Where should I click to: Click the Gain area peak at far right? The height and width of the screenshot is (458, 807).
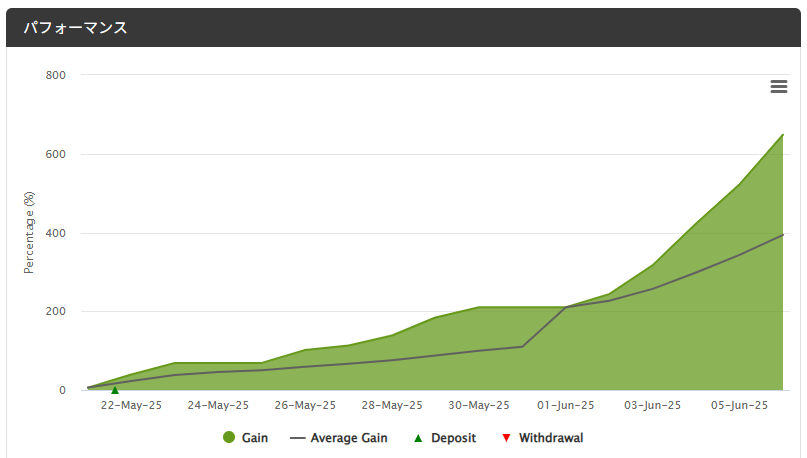(781, 137)
